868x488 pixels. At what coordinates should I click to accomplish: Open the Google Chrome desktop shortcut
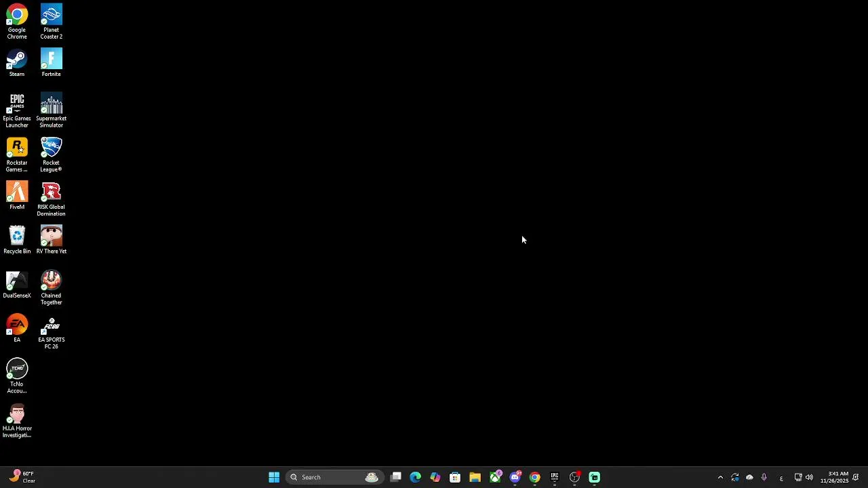[x=17, y=22]
